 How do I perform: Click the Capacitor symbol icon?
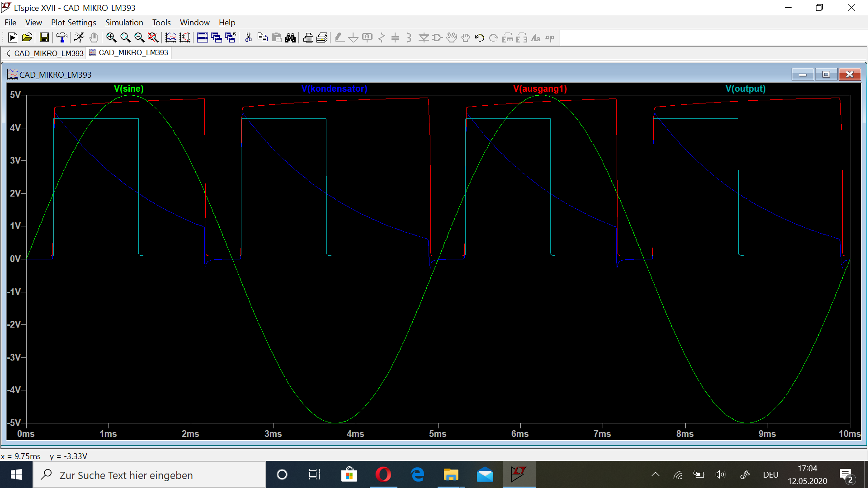(x=395, y=38)
